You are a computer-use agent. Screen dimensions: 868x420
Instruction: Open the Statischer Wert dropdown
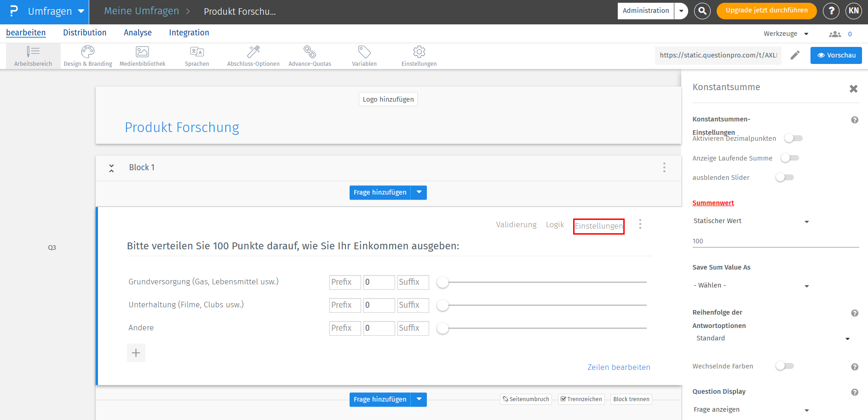point(751,221)
